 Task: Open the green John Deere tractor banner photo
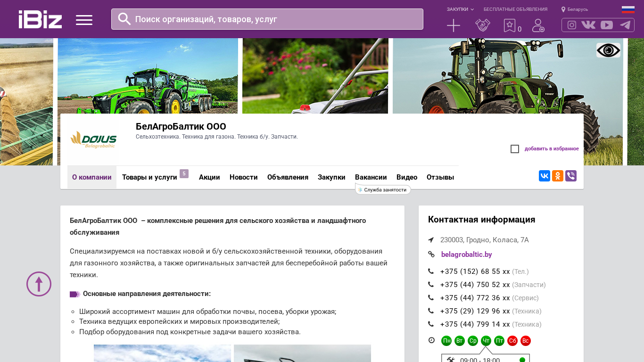coord(148,76)
